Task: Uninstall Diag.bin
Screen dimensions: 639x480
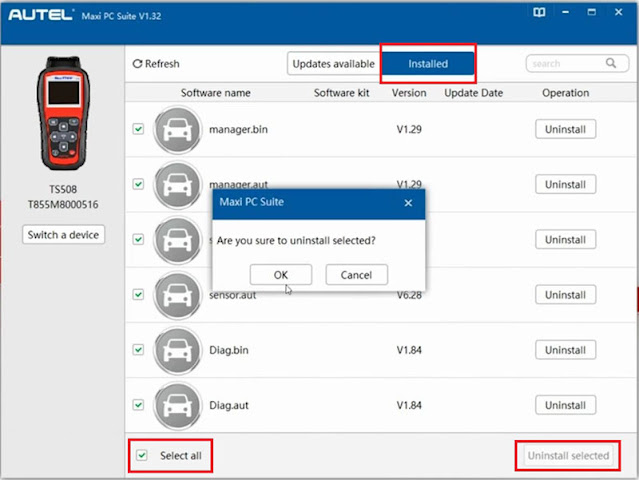Action: point(566,350)
